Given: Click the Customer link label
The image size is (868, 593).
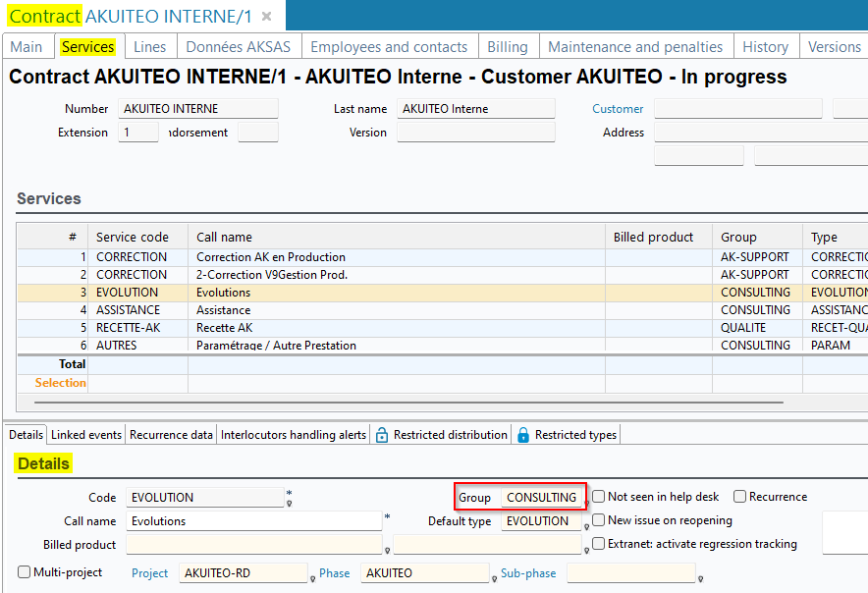Looking at the screenshot, I should (x=618, y=109).
